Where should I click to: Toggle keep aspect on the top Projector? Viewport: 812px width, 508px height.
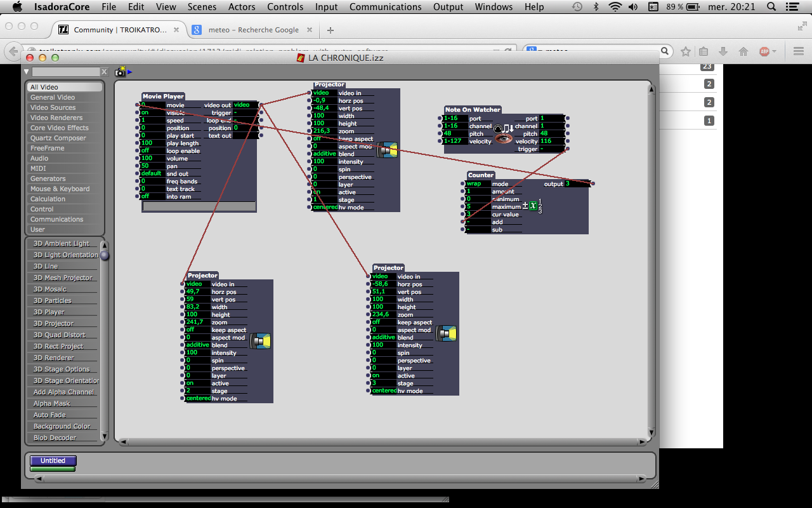click(x=325, y=139)
